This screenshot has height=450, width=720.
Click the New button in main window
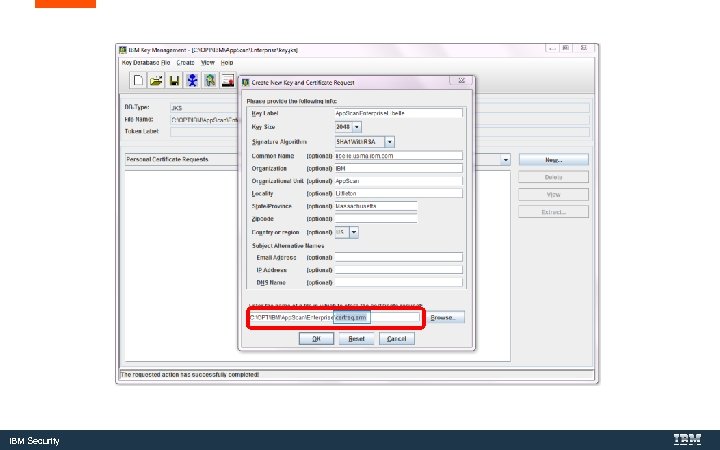click(x=553, y=160)
